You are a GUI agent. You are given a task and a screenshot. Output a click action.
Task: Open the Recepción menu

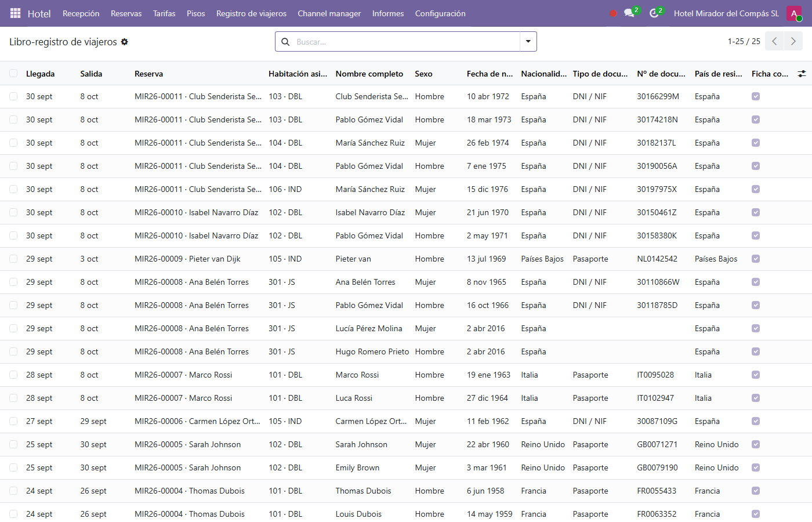(81, 13)
